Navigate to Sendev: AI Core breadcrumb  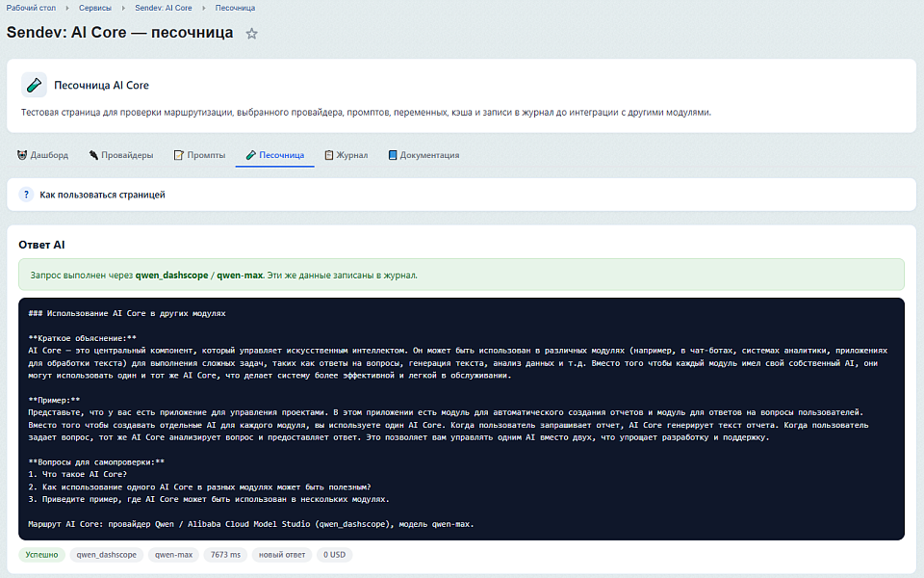164,8
